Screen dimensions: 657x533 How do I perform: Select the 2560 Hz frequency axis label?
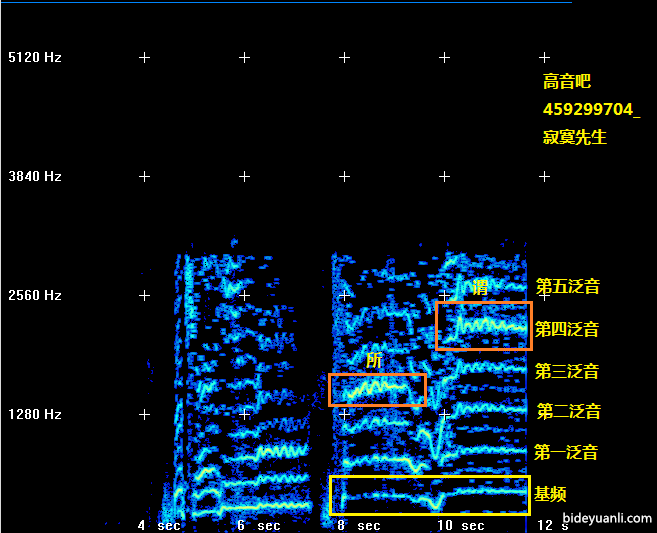35,296
